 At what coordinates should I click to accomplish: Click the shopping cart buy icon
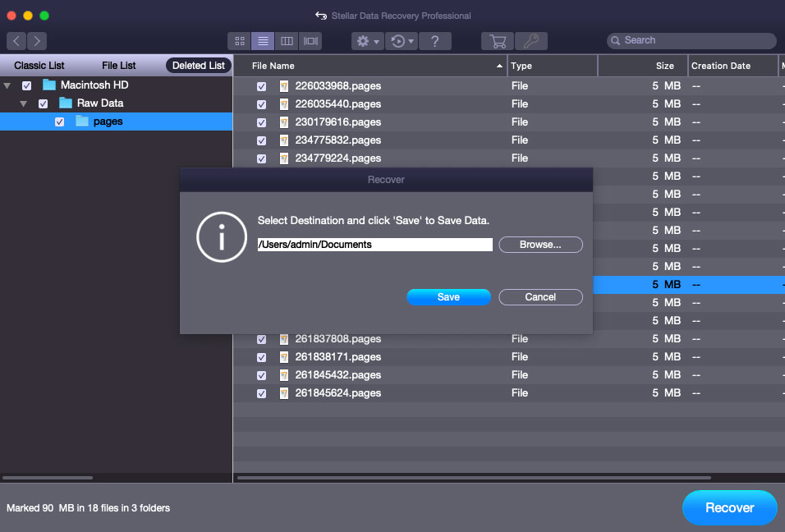tap(497, 41)
